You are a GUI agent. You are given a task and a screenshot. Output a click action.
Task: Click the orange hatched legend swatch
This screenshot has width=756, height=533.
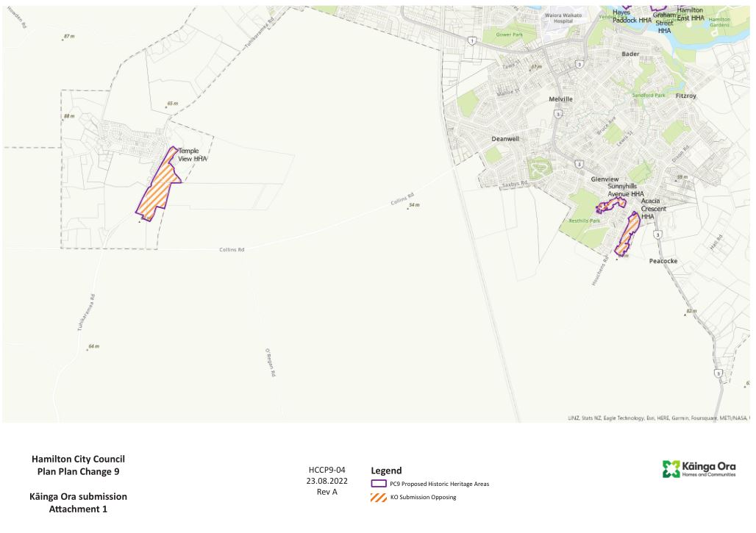(x=379, y=498)
